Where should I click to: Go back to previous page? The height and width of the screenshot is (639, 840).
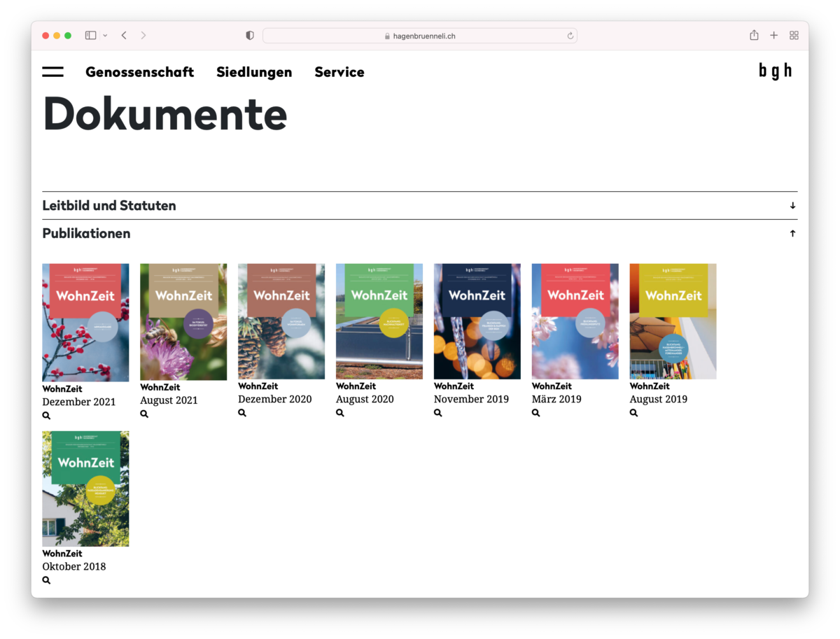tap(124, 36)
